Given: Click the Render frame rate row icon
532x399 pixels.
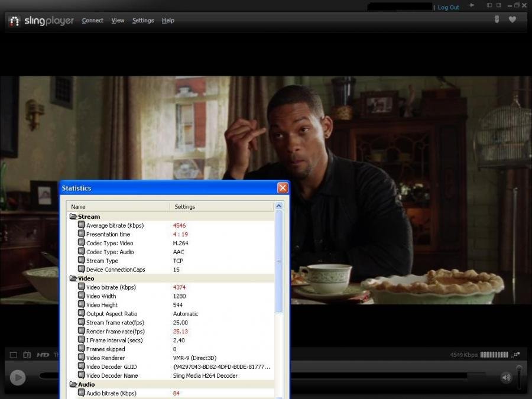Looking at the screenshot, I should pyautogui.click(x=82, y=330).
